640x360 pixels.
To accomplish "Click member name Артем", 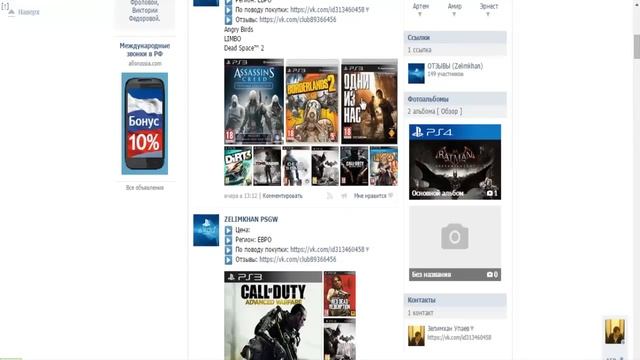I will [420, 6].
